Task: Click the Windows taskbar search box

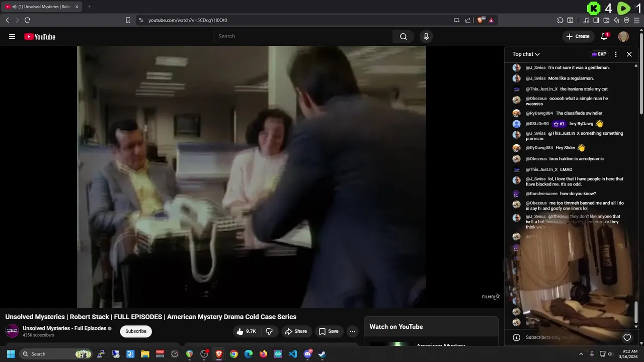Action: point(56,354)
